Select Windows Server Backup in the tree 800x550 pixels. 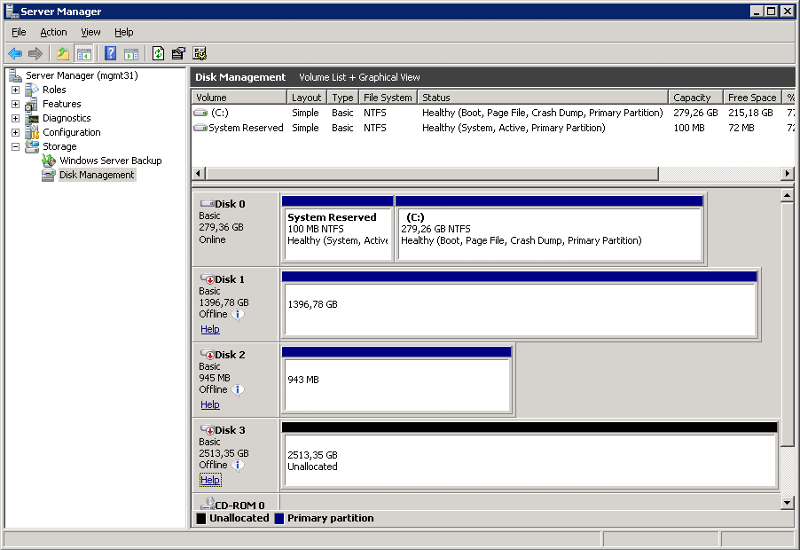pyautogui.click(x=110, y=161)
